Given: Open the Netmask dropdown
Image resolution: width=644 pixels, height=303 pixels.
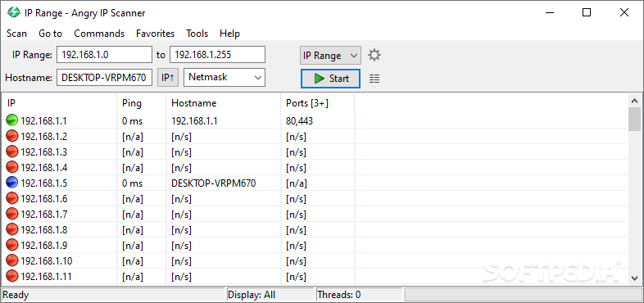Looking at the screenshot, I should click(x=224, y=78).
